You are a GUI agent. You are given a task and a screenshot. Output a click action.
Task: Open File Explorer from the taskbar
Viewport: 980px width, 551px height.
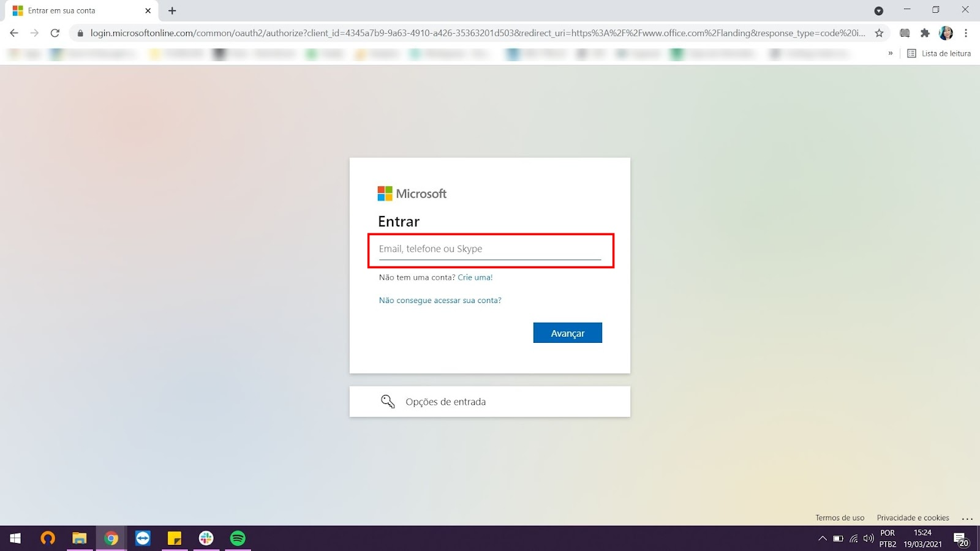79,538
